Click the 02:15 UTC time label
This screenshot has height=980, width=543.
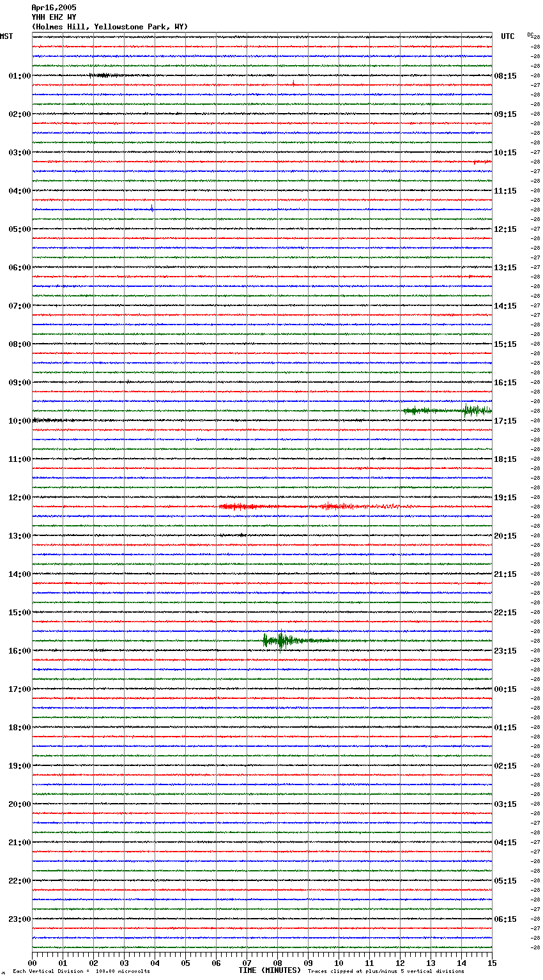pyautogui.click(x=505, y=766)
